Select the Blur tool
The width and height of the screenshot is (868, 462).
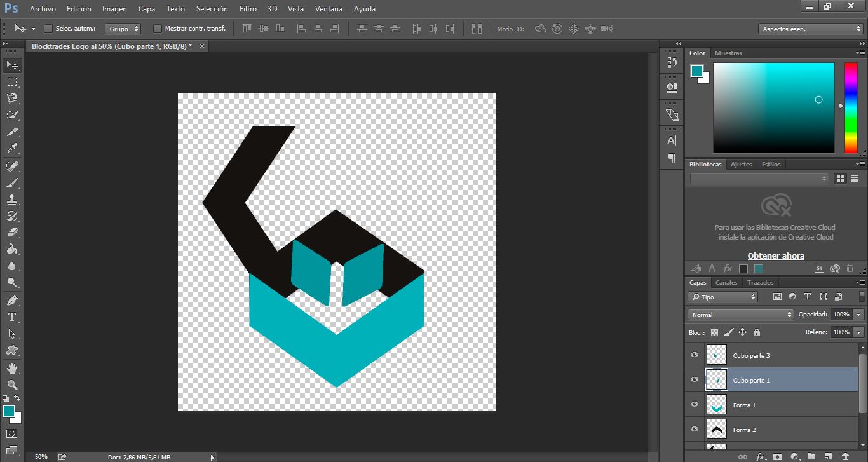click(12, 266)
